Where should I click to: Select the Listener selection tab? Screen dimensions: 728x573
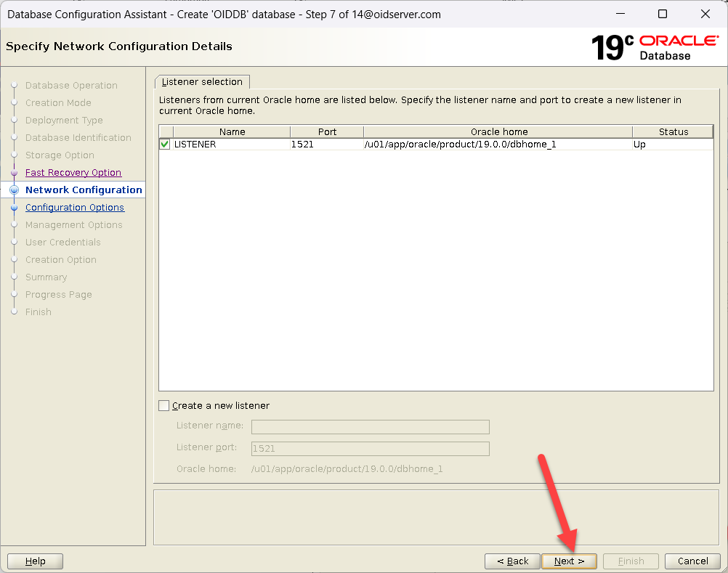coord(202,81)
